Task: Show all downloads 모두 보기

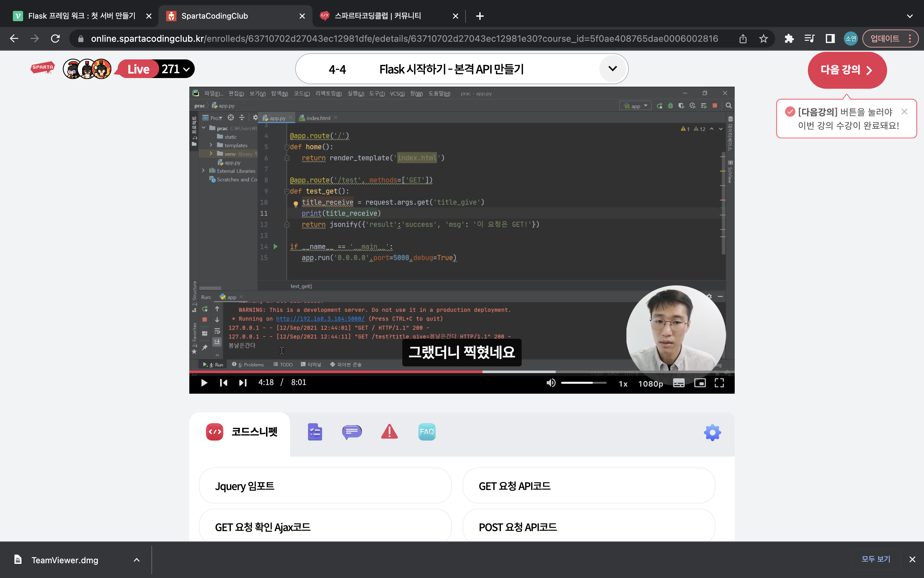Action: point(876,559)
